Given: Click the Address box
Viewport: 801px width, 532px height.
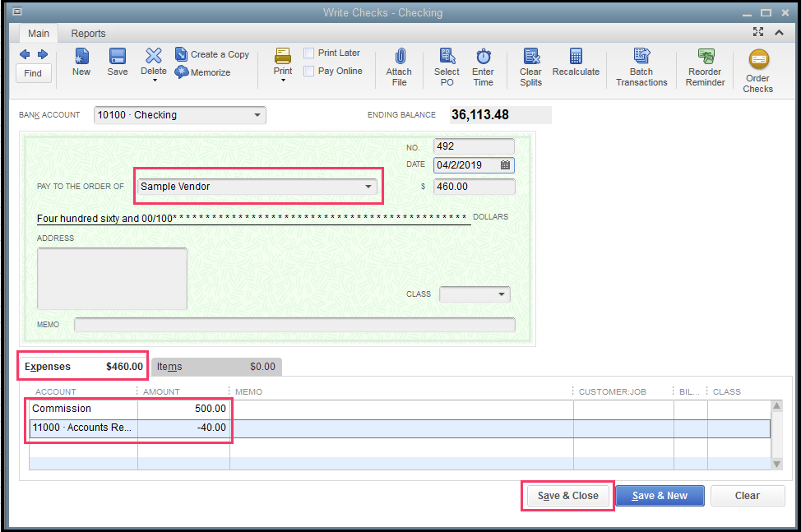Looking at the screenshot, I should pos(112,278).
